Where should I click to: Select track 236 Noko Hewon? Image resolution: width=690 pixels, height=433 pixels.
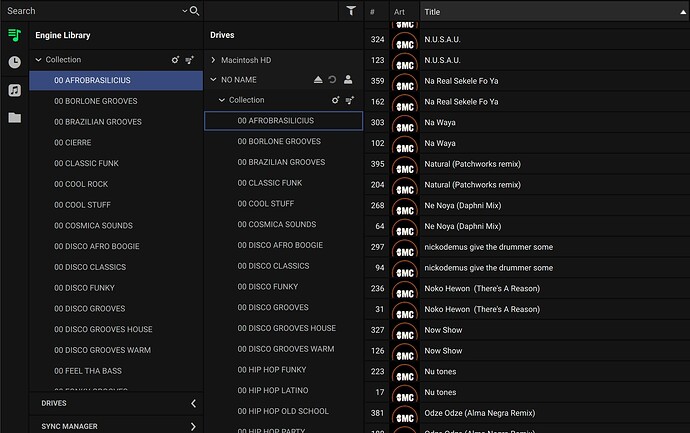(x=527, y=289)
